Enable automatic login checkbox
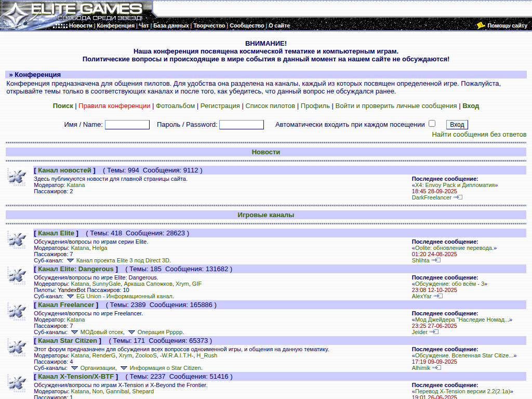The width and height of the screenshot is (532, 399). (432, 124)
